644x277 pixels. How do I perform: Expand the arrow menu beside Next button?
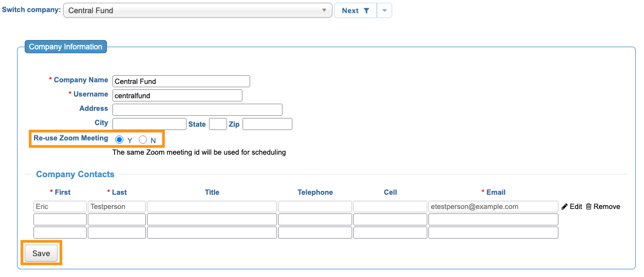385,10
